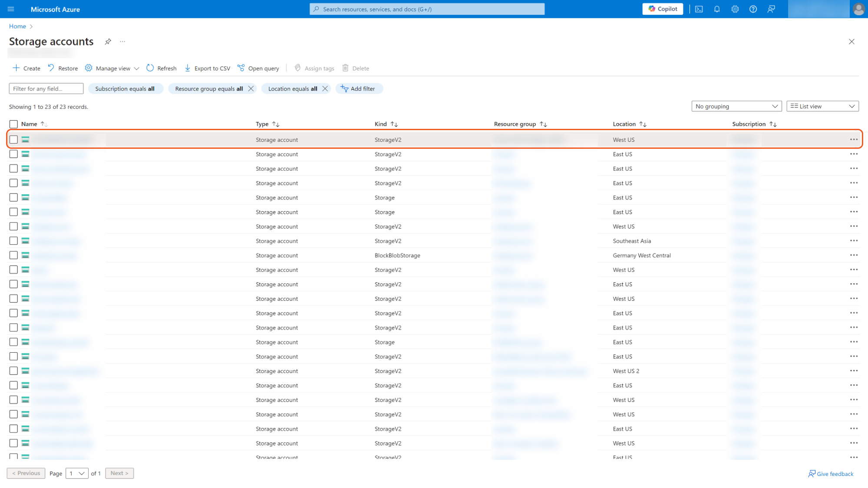Expand the No grouping dropdown
This screenshot has width=868, height=488.
coord(736,106)
